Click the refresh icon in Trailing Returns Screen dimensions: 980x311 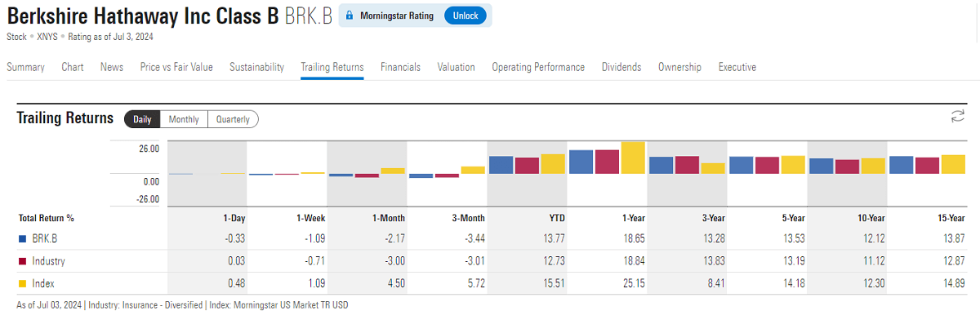coord(958,117)
